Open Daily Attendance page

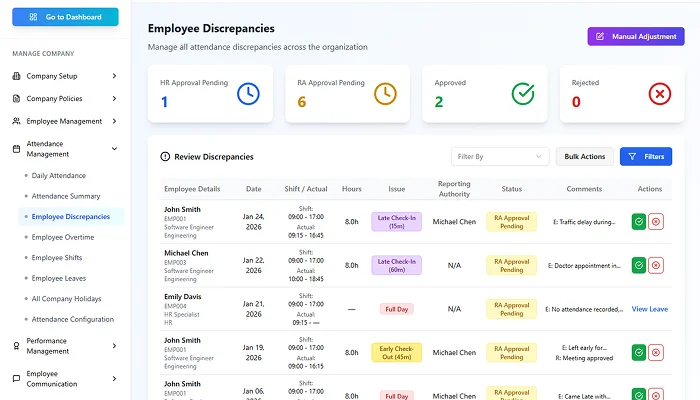[x=59, y=175]
